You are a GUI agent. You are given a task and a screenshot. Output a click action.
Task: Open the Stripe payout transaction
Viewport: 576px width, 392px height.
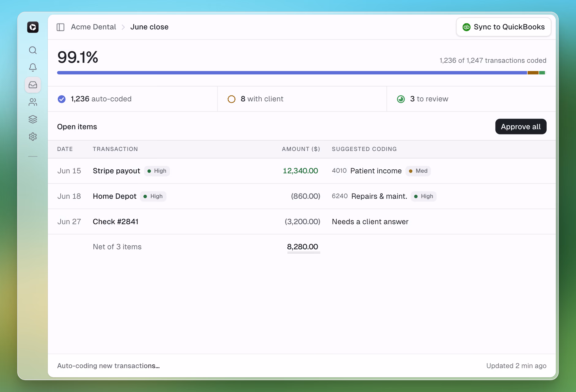[x=116, y=171]
